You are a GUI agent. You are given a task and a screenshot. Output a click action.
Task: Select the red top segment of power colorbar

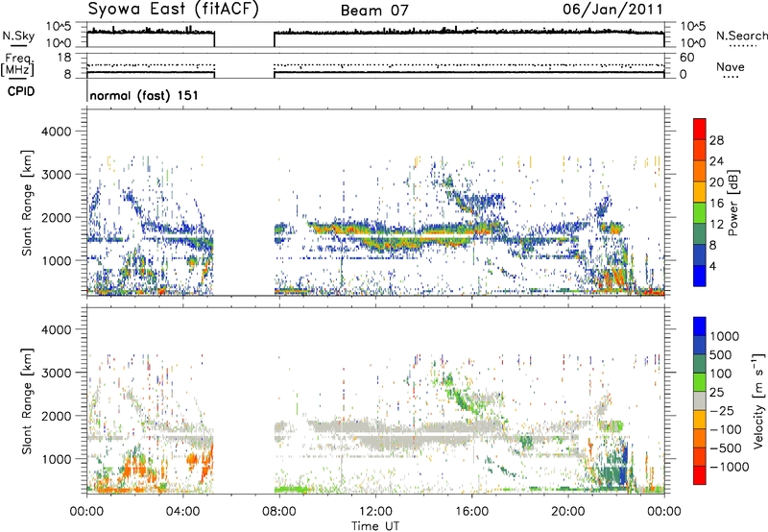tap(700, 129)
